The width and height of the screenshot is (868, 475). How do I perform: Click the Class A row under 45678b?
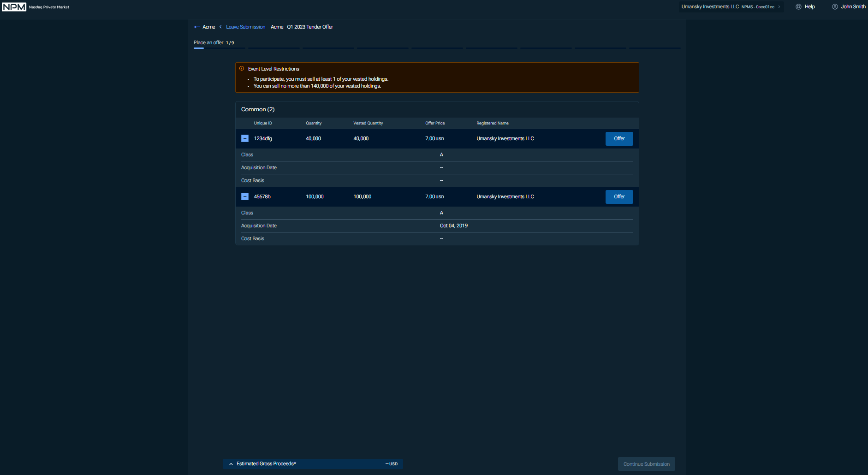coord(437,213)
